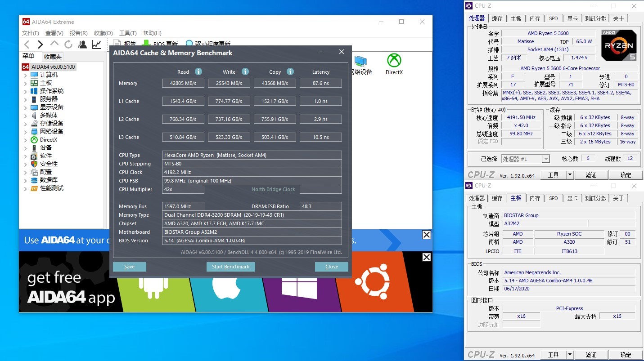Open the 文件(F) menu

click(x=31, y=33)
